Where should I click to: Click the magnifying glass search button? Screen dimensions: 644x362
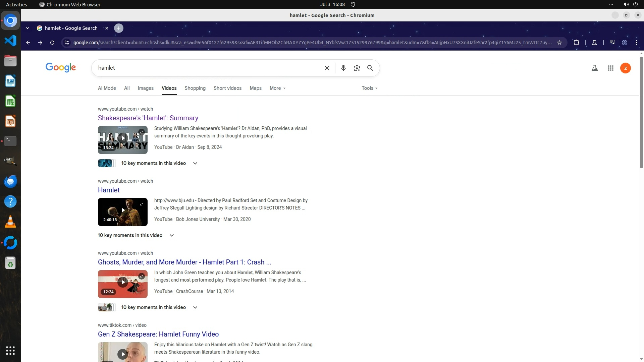coord(370,68)
